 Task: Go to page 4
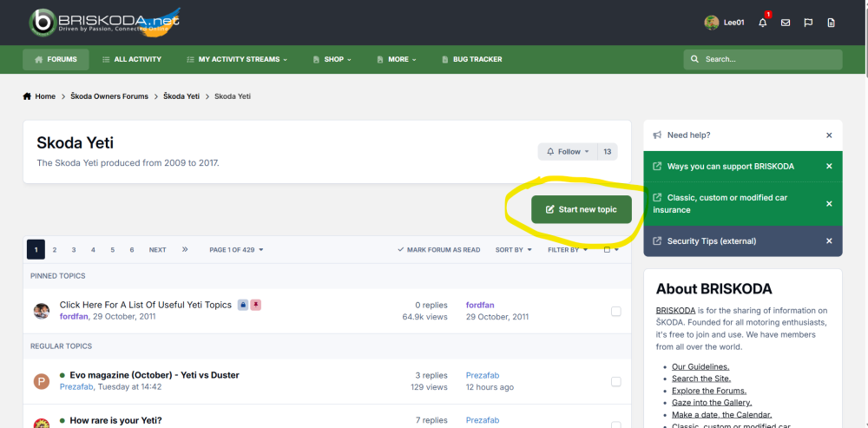(x=93, y=250)
